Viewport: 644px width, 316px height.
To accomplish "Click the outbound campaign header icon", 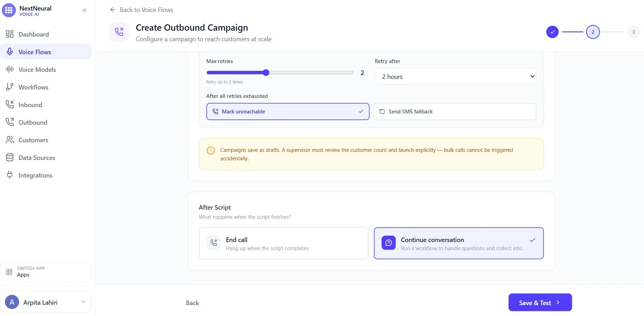I will pos(119,32).
